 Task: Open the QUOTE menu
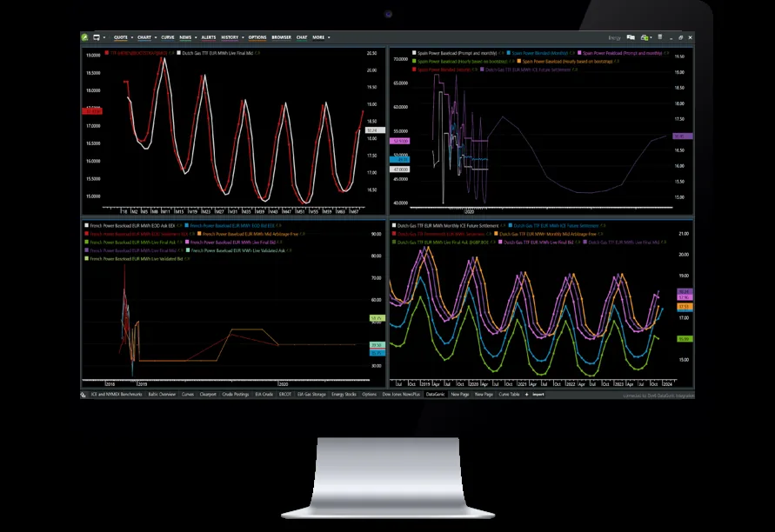[121, 37]
